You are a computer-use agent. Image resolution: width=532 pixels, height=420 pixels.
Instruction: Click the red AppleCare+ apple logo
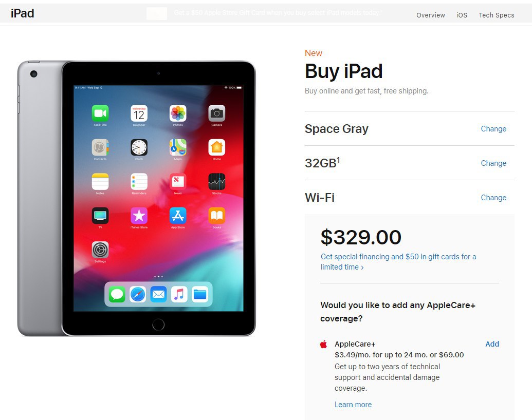(x=324, y=345)
